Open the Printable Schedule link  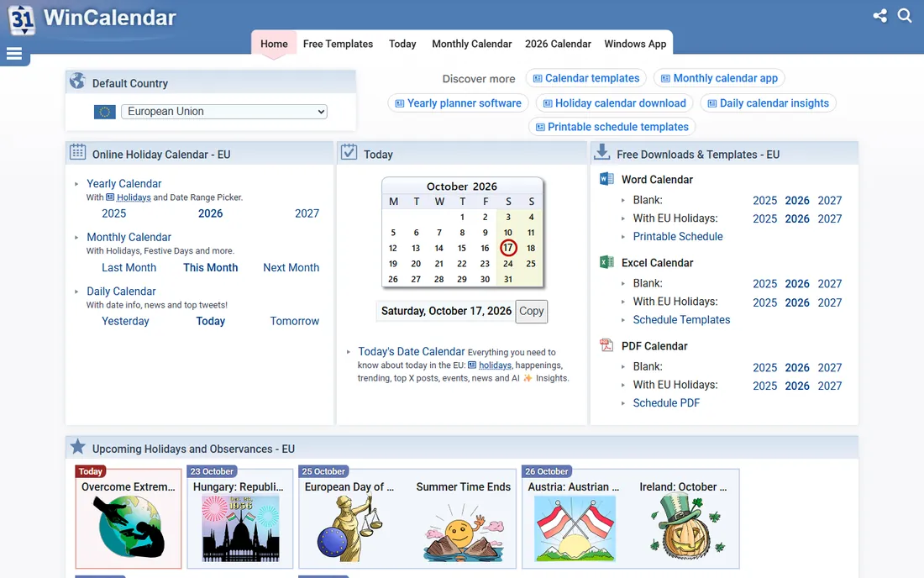(678, 236)
